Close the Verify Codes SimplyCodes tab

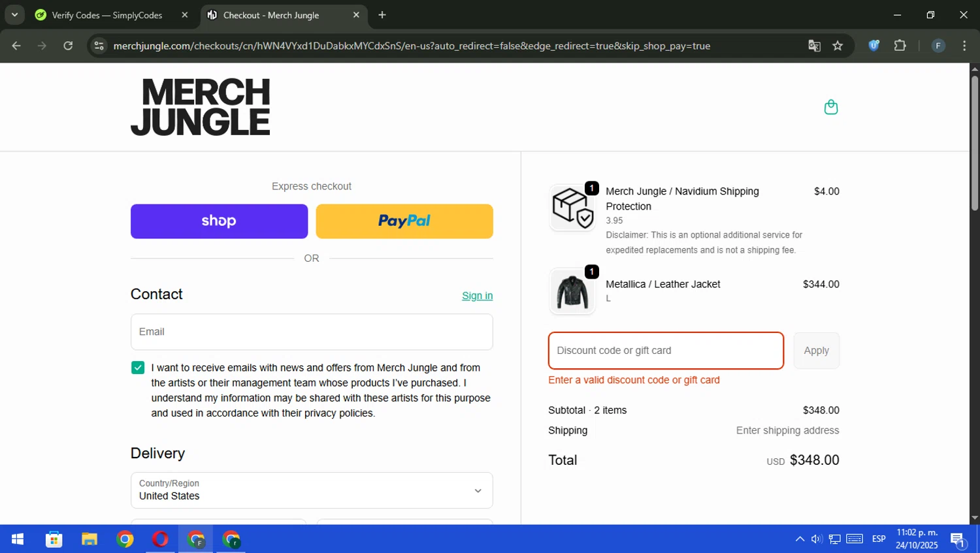pyautogui.click(x=185, y=15)
